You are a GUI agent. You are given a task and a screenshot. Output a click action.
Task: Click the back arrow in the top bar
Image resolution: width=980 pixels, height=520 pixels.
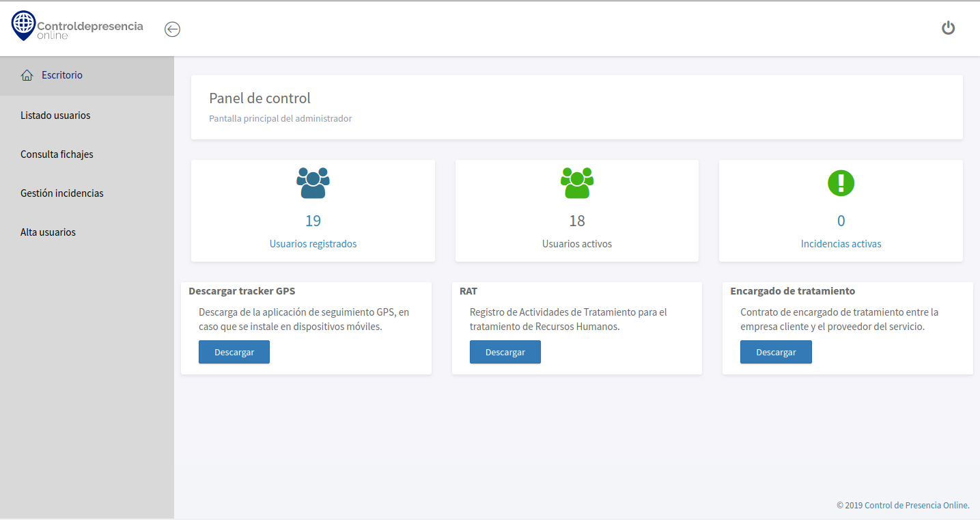(172, 29)
